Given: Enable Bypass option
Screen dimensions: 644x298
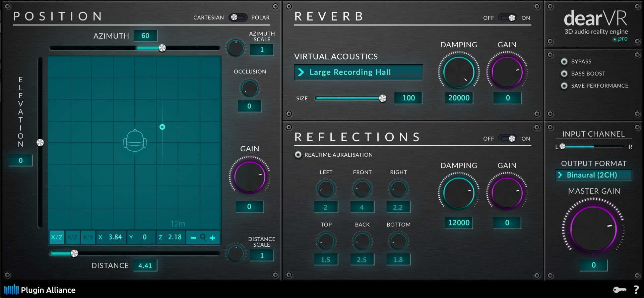Looking at the screenshot, I should (x=564, y=61).
